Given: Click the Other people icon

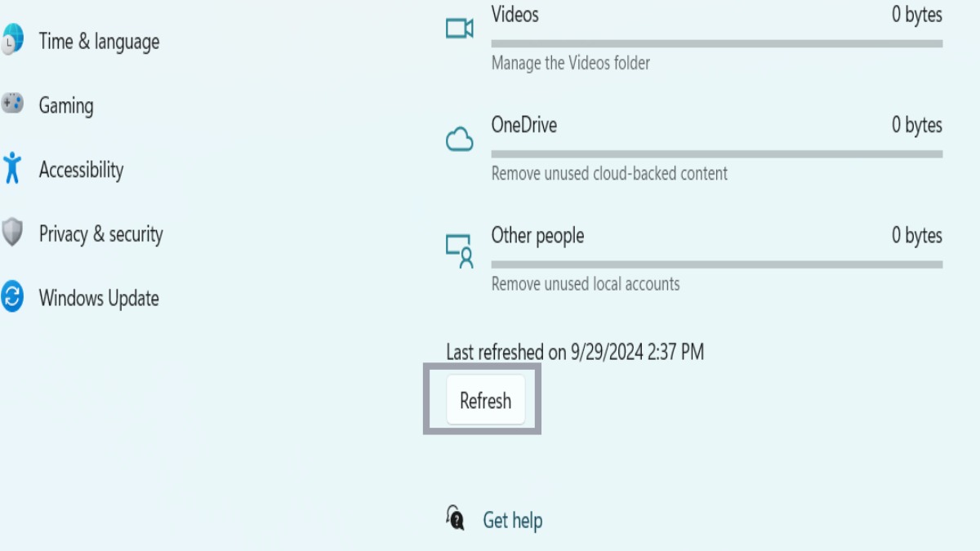Looking at the screenshot, I should (460, 251).
